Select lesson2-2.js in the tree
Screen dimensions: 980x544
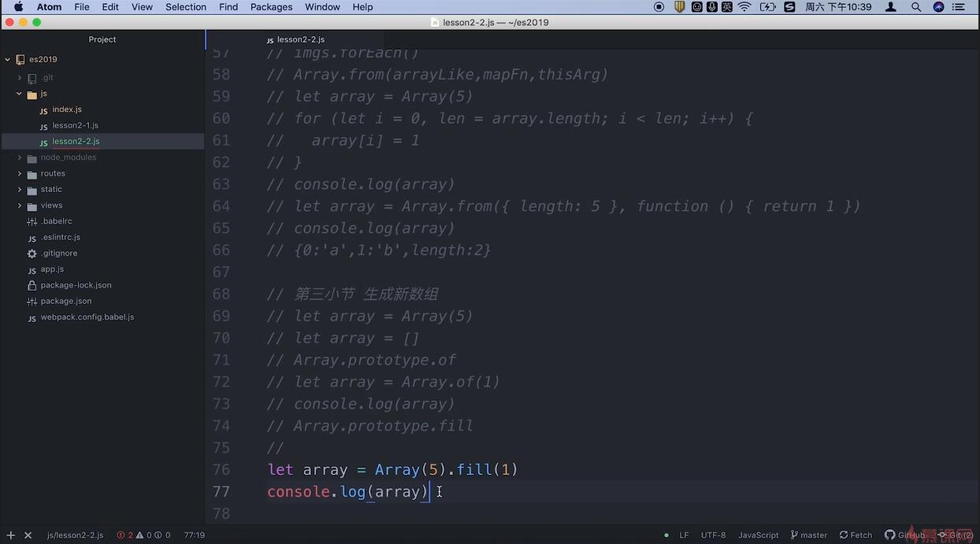point(76,142)
